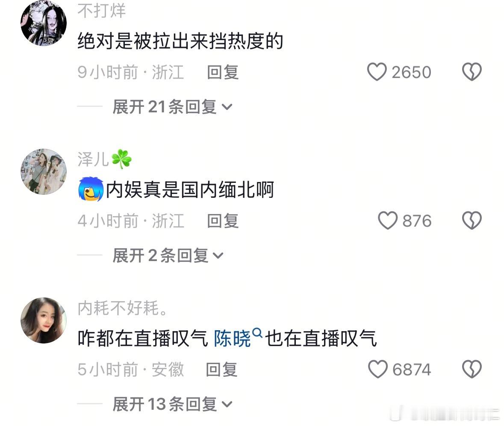Expand 展开21条回复 replies

coord(172,107)
